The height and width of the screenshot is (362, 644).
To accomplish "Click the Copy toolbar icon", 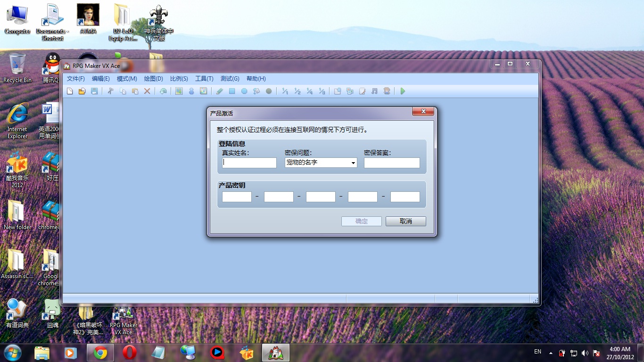I will [x=123, y=91].
